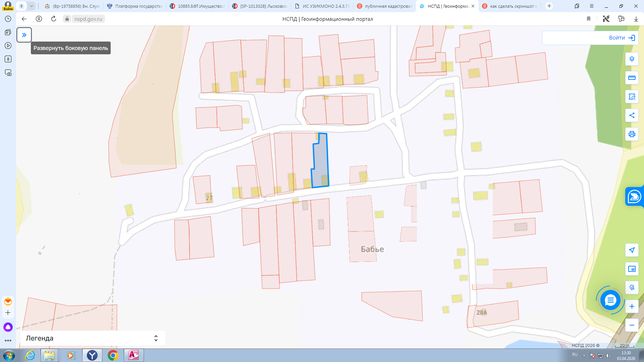Open the map layers panel icon
This screenshot has width=644, height=362.
pyautogui.click(x=632, y=59)
